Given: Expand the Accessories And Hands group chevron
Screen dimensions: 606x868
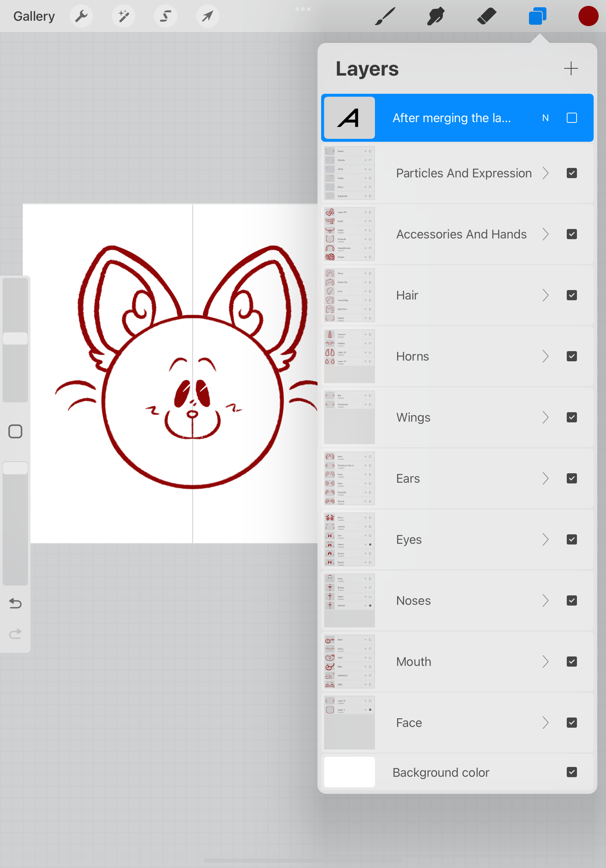Looking at the screenshot, I should [545, 234].
